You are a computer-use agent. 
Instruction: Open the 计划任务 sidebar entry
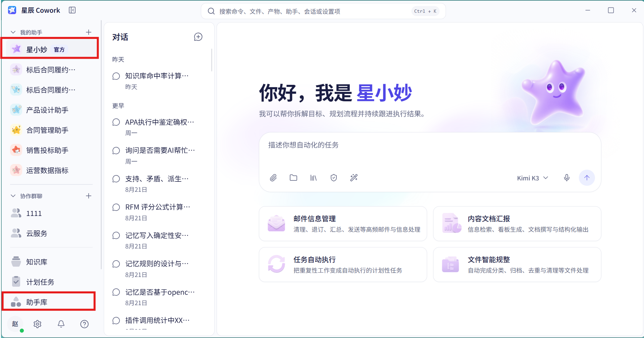(50, 282)
